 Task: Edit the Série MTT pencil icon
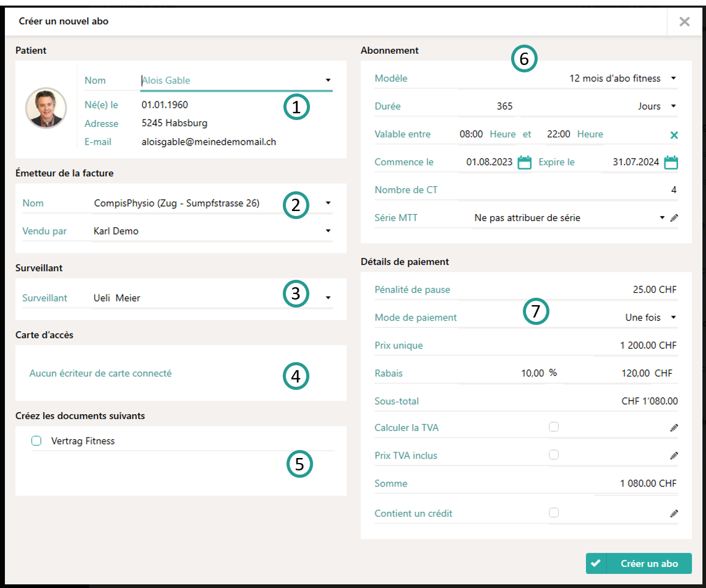[674, 218]
